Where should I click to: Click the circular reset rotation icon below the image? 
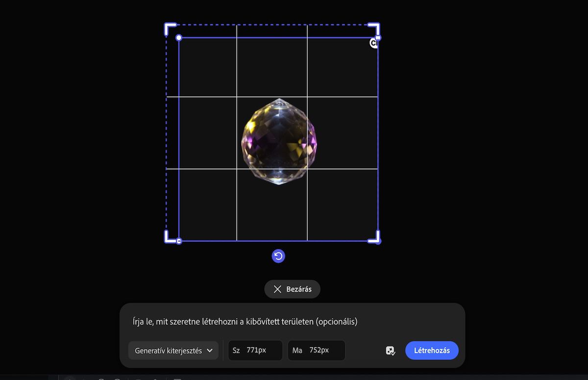click(278, 256)
